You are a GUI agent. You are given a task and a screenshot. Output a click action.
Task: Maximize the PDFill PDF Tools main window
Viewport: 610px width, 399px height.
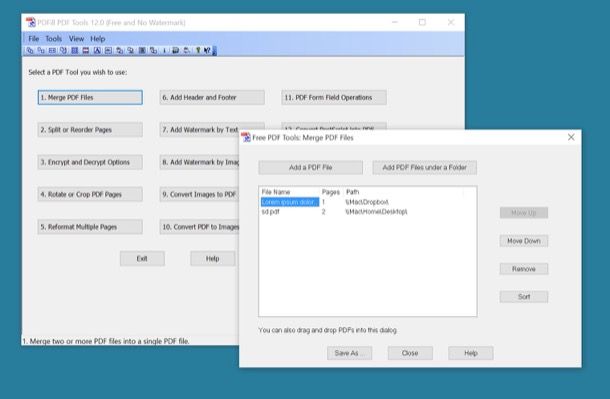click(422, 22)
